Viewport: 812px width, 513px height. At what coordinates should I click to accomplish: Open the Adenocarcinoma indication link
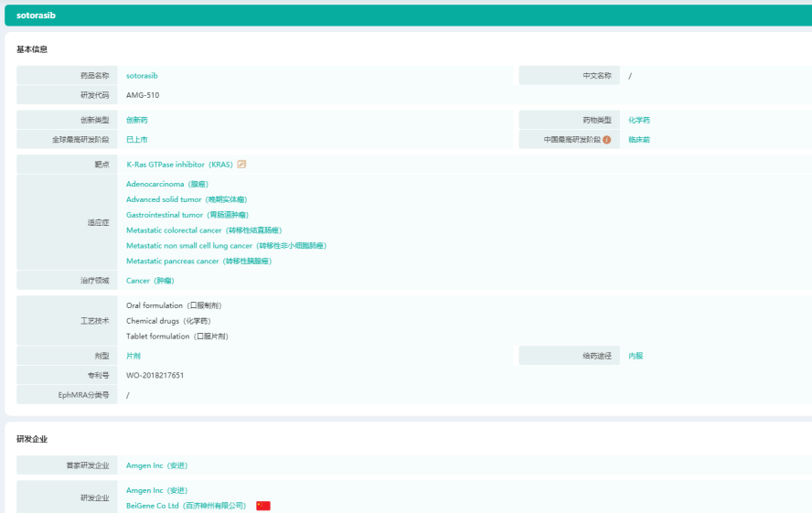[167, 184]
